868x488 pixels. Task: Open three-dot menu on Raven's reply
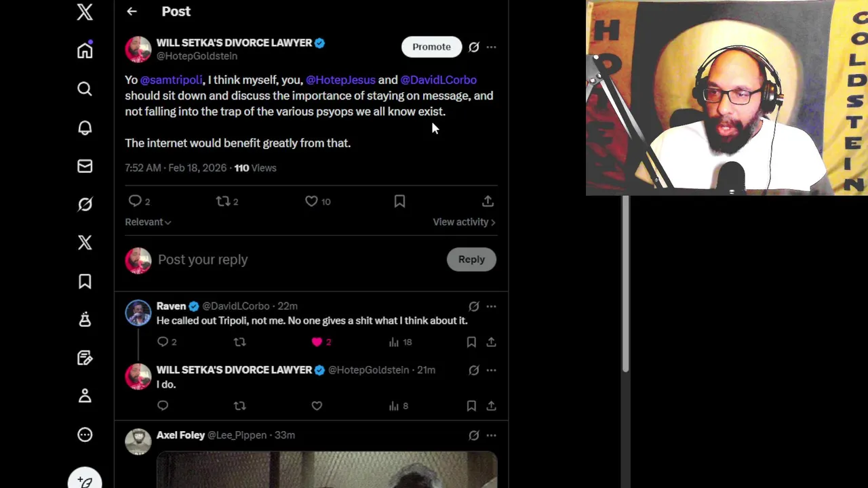pos(491,306)
